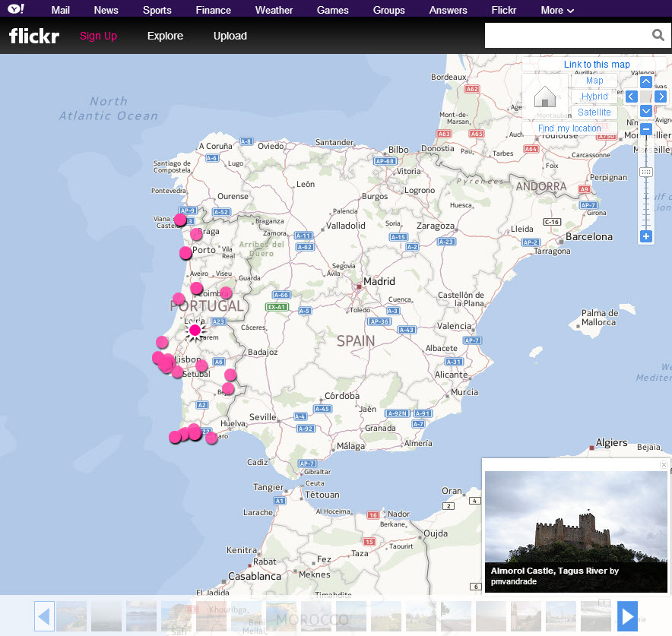Click the Sign Up link
Viewport: 672px width, 636px height.
click(98, 36)
